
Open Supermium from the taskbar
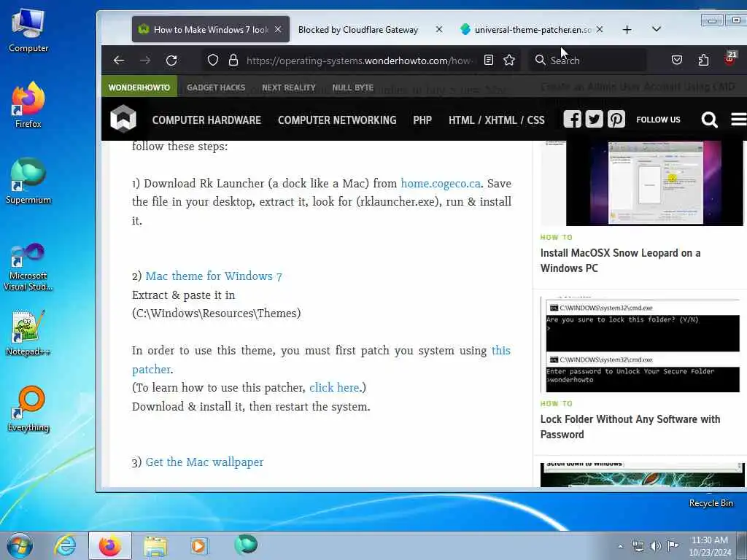pyautogui.click(x=246, y=545)
